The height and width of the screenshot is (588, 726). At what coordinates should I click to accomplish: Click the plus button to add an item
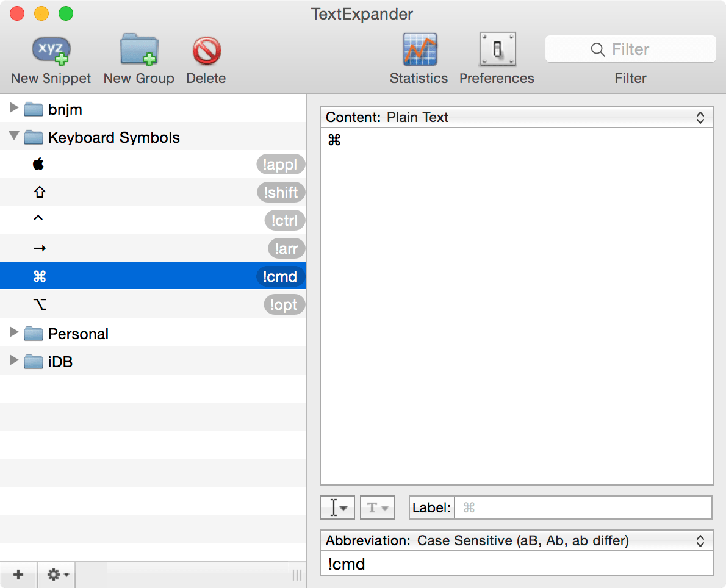click(x=18, y=574)
